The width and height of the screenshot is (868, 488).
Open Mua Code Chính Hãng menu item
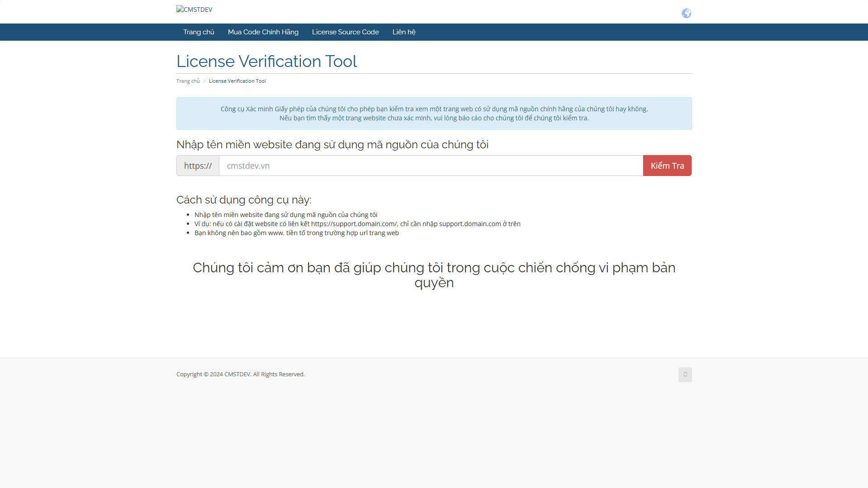[263, 32]
